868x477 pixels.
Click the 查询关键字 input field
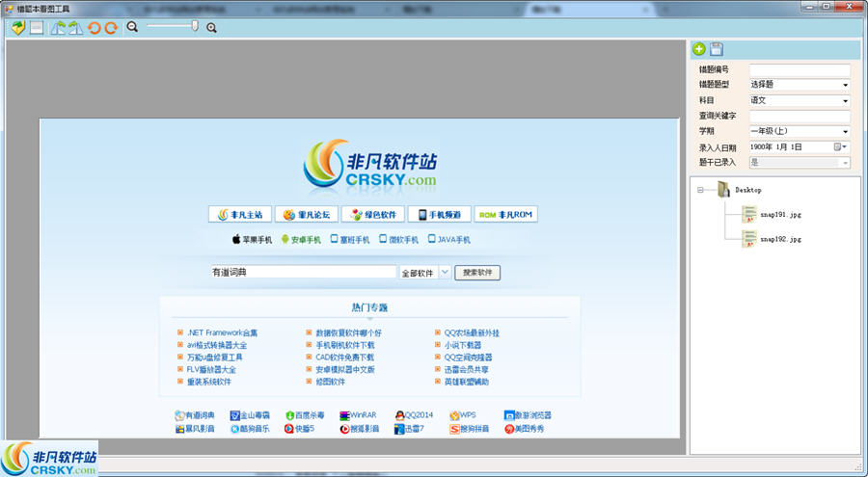(x=800, y=117)
